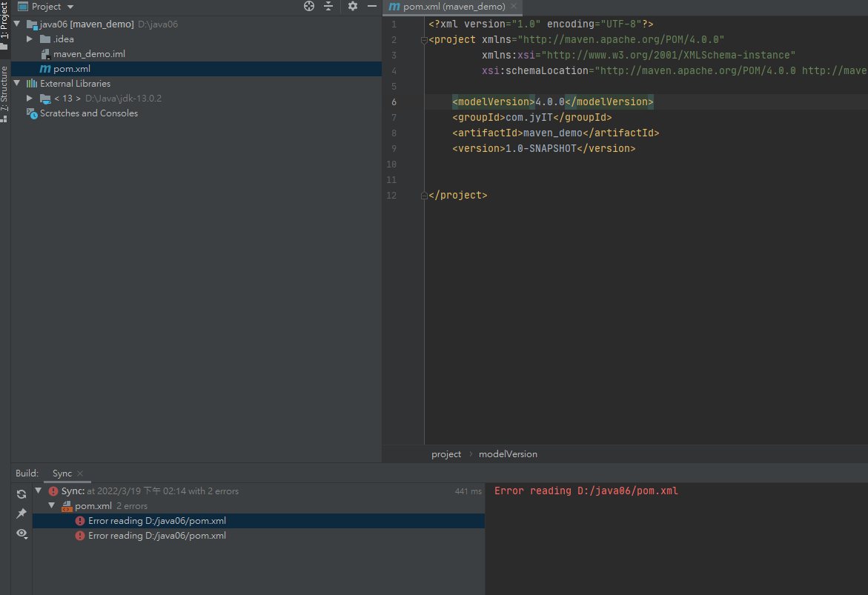868x595 pixels.
Task: Select Scratches and Consoles
Action: pyautogui.click(x=88, y=113)
